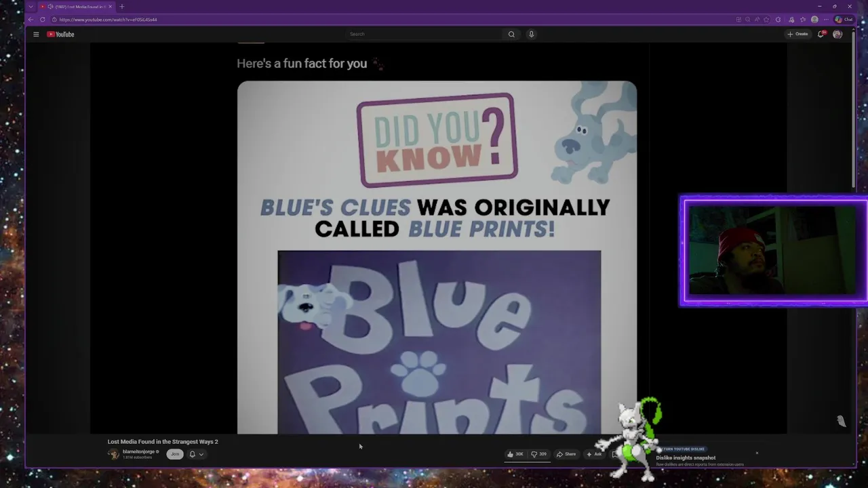Dislike the video with thumbs down
This screenshot has height=488, width=868.
point(539,454)
